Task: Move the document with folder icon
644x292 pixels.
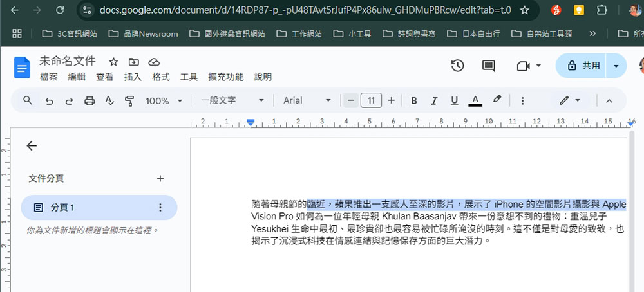Action: (133, 62)
